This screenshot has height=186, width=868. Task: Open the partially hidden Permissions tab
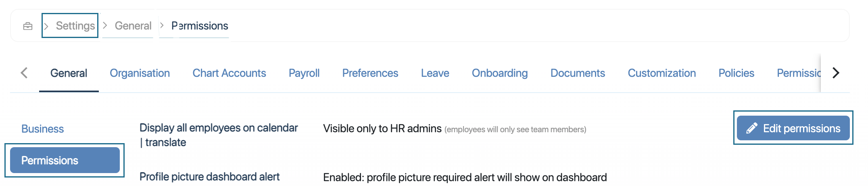click(x=798, y=73)
